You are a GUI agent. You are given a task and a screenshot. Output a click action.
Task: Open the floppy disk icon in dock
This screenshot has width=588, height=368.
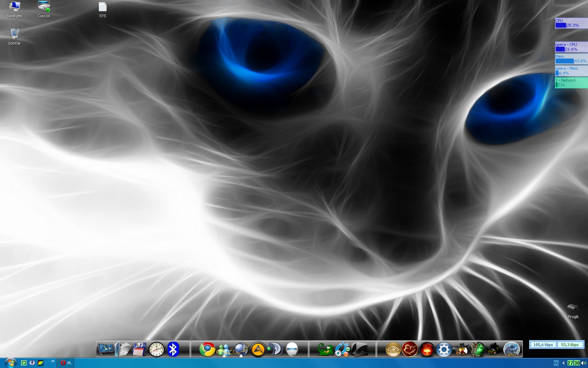[x=139, y=349]
